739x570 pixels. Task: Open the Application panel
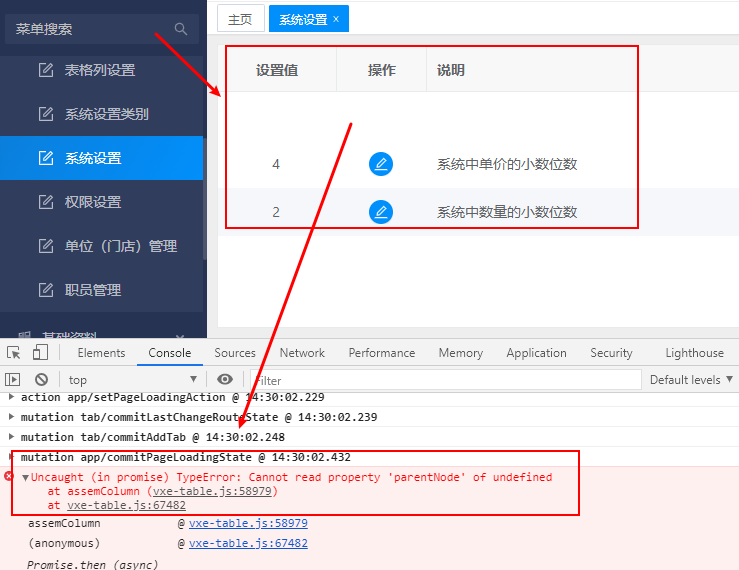(536, 353)
